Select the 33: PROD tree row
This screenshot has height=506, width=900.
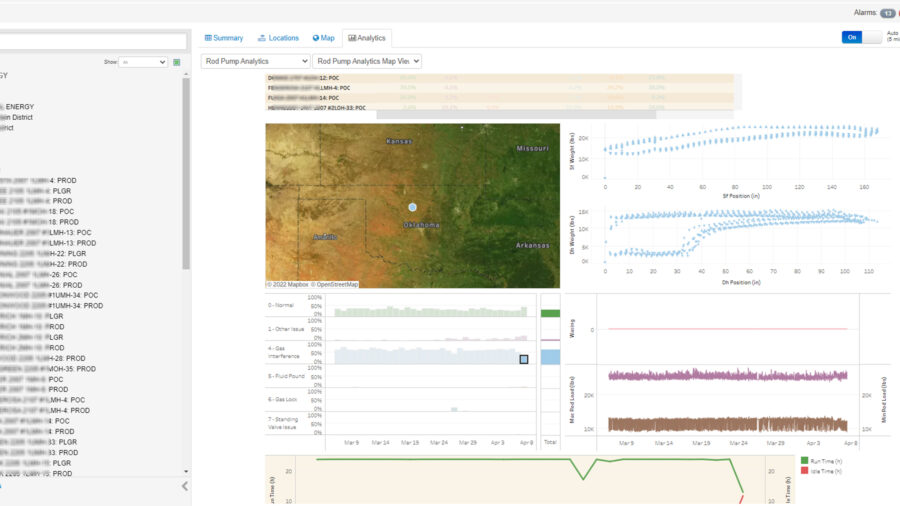click(40, 453)
